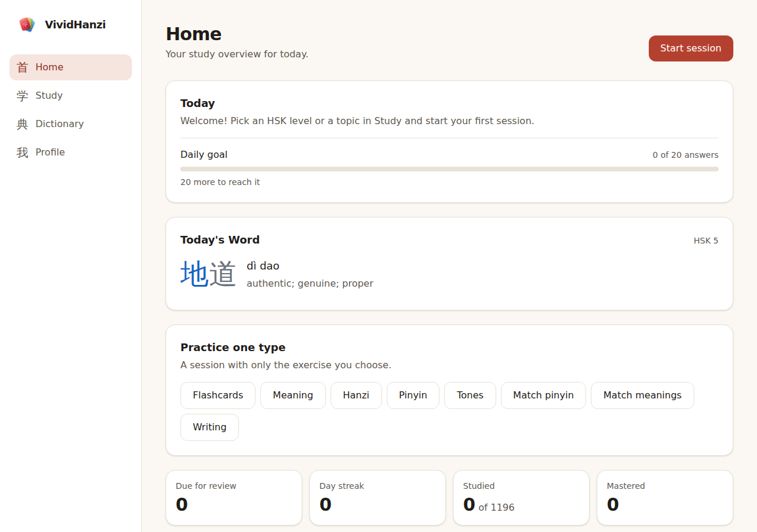The width and height of the screenshot is (757, 532).
Task: Start a Tones practice session
Action: pyautogui.click(x=470, y=395)
